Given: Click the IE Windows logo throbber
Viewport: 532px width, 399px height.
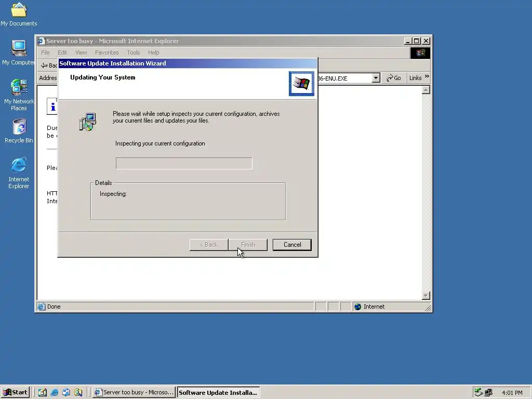Looking at the screenshot, I should pyautogui.click(x=420, y=53).
